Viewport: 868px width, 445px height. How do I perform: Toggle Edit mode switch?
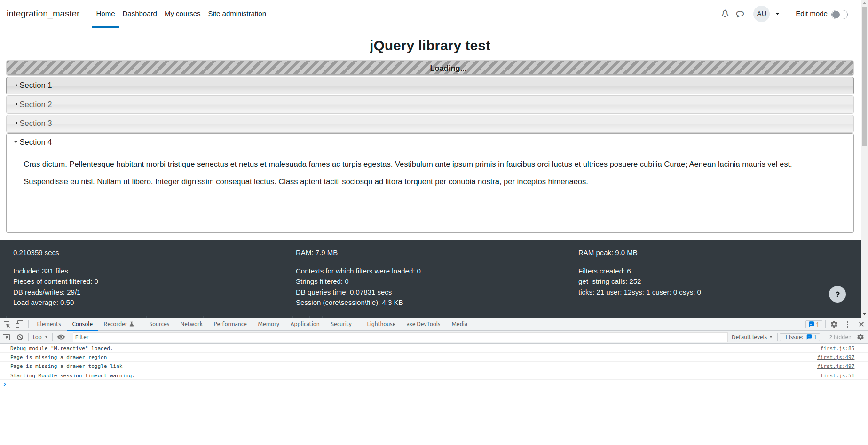pos(839,14)
